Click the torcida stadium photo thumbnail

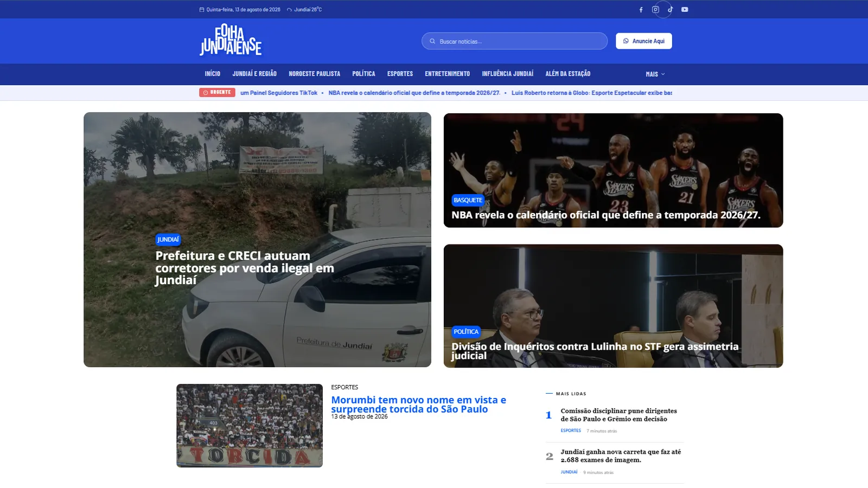pyautogui.click(x=250, y=426)
